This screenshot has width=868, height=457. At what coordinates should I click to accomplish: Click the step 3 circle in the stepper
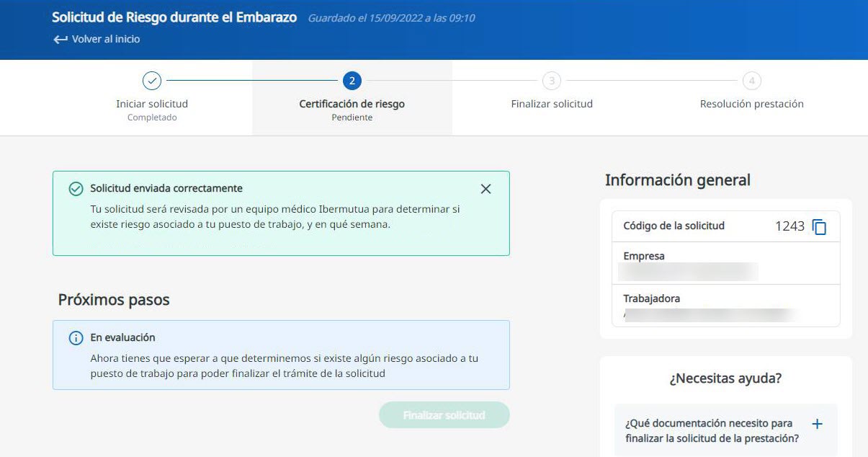(552, 81)
